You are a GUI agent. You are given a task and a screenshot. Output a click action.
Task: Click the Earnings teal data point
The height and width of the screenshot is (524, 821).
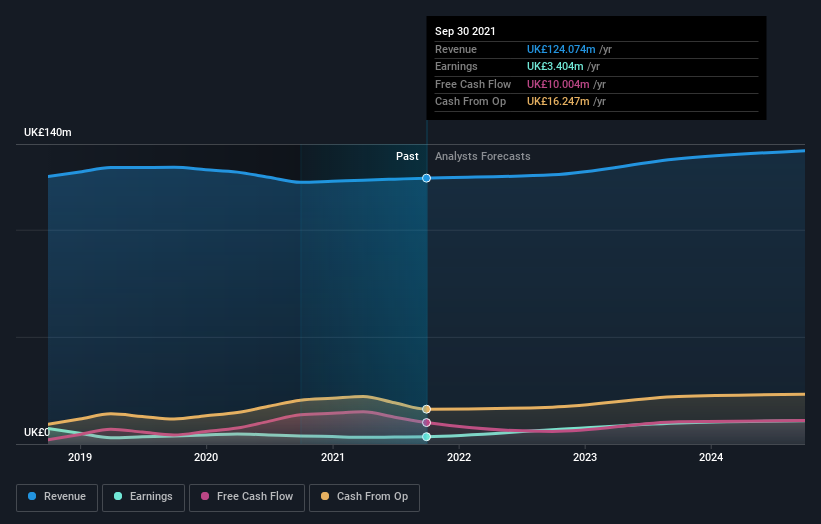coord(426,437)
